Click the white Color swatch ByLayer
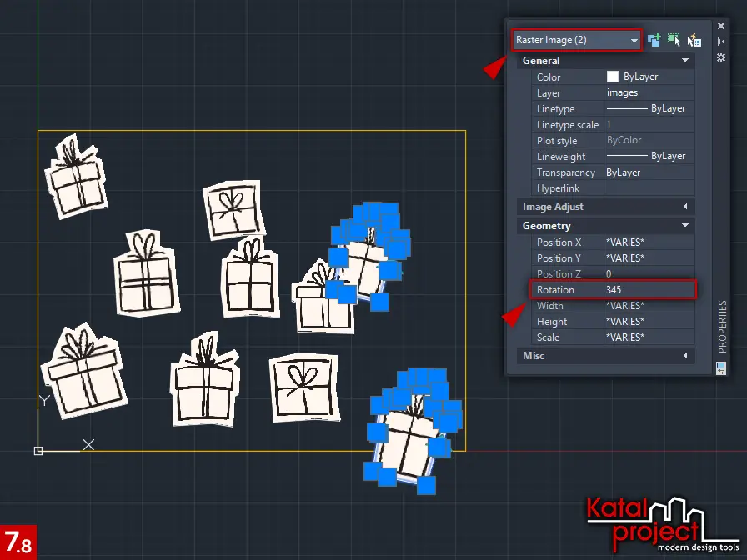The width and height of the screenshot is (747, 560). (613, 77)
